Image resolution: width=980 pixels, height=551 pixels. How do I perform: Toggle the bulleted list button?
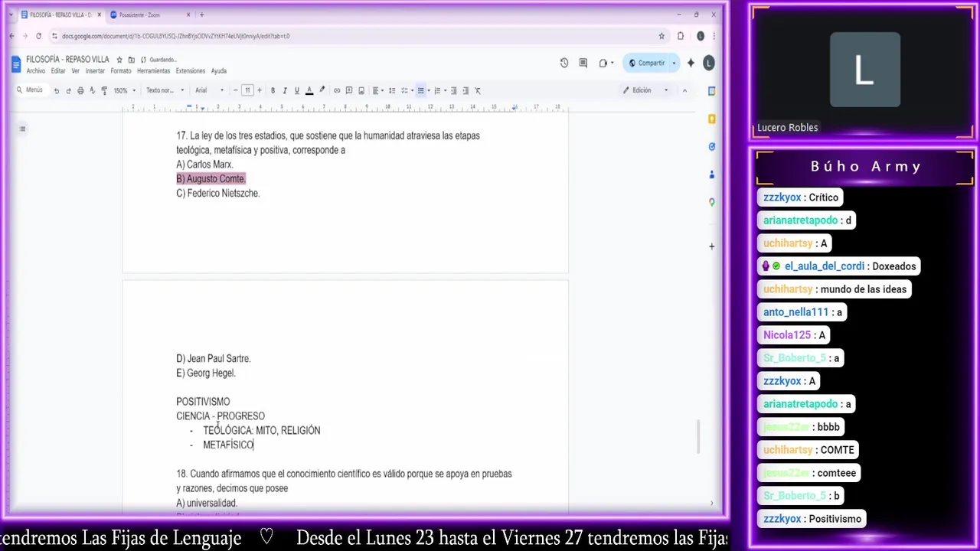pos(420,90)
